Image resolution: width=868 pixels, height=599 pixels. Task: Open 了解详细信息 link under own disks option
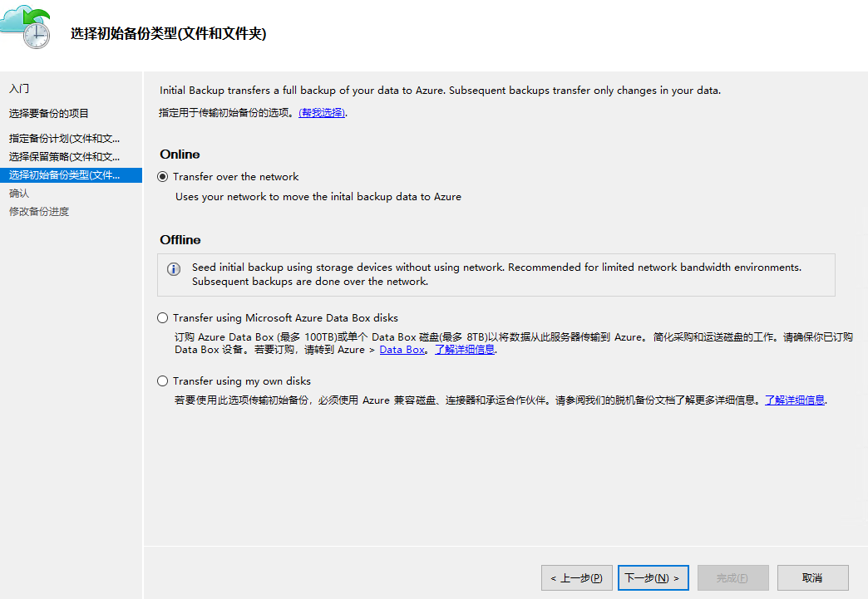pyautogui.click(x=795, y=400)
